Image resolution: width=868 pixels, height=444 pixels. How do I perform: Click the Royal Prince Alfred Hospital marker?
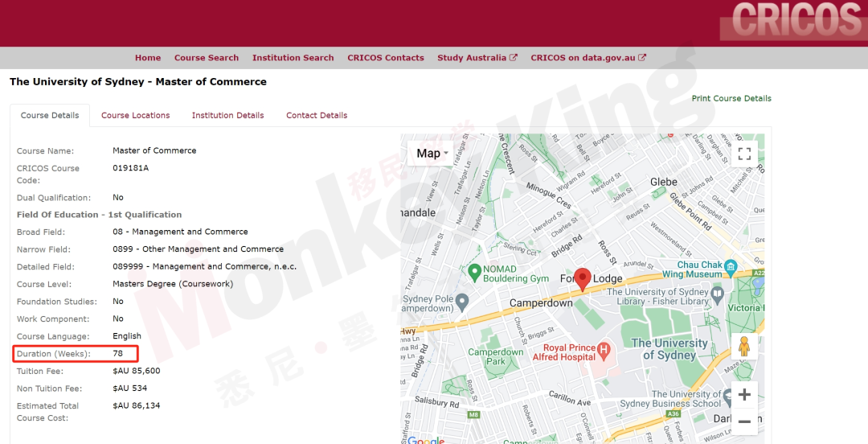604,351
